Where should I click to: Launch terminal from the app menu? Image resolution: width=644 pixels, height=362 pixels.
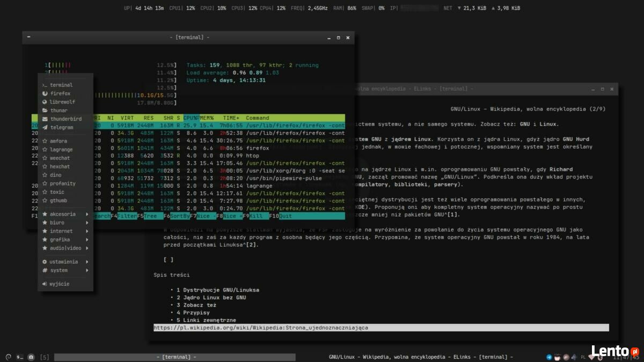[65, 85]
